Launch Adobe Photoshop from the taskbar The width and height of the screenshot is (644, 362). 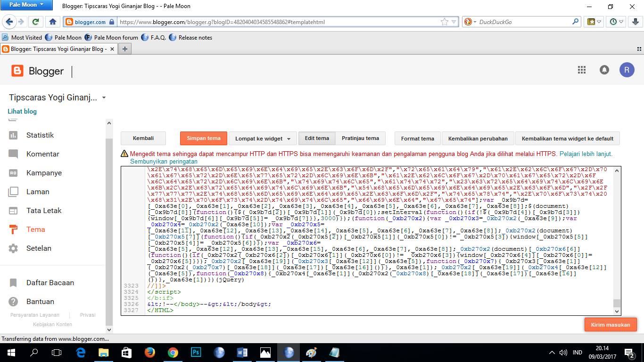click(196, 352)
